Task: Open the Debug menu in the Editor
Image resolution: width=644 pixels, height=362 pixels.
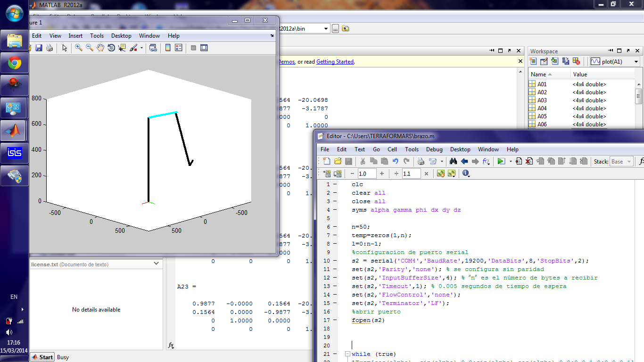Action: tap(434, 149)
